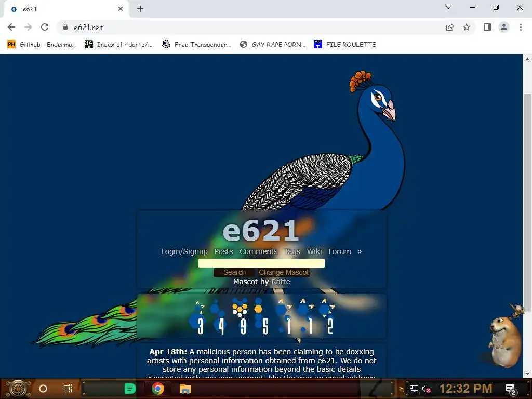Screen dimensions: 532x399
Task: Click scrollbar up arrow
Action: click(x=527, y=59)
